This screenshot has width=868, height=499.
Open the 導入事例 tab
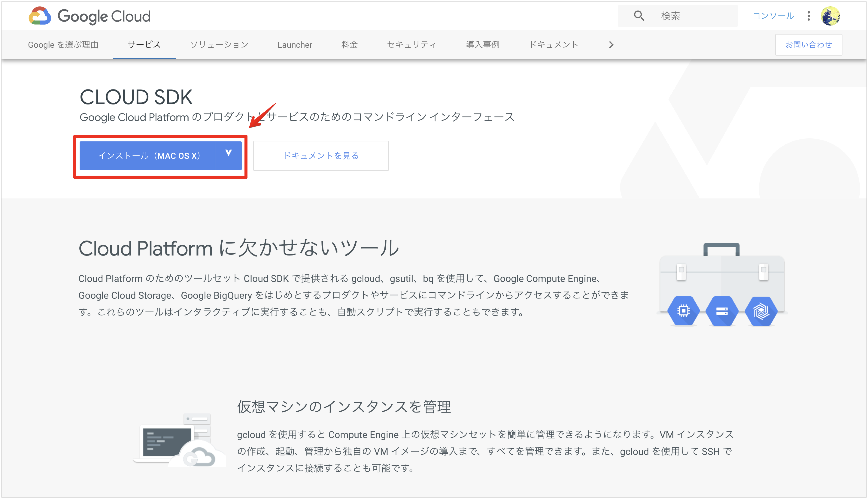tap(483, 45)
